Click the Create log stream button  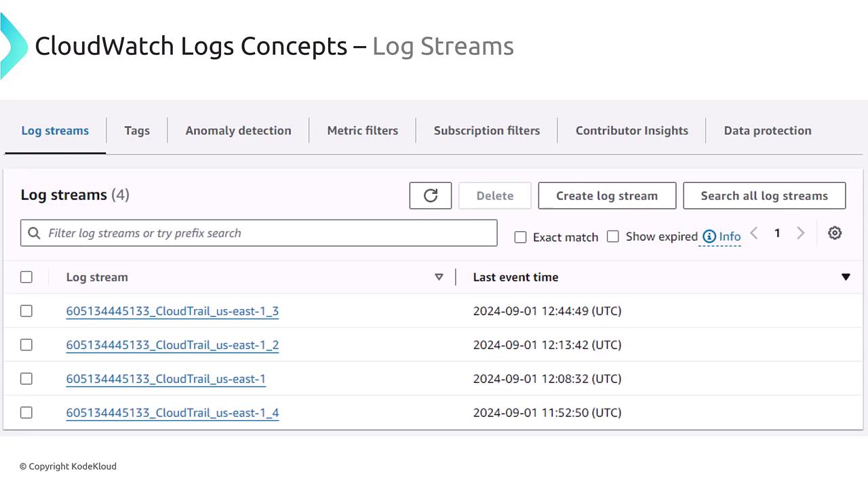(x=607, y=196)
